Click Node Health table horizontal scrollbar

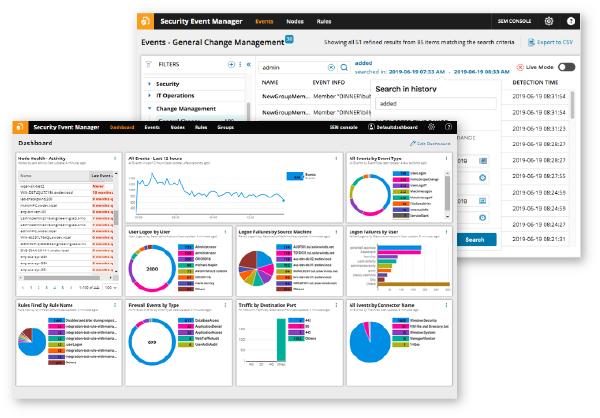pyautogui.click(x=62, y=278)
